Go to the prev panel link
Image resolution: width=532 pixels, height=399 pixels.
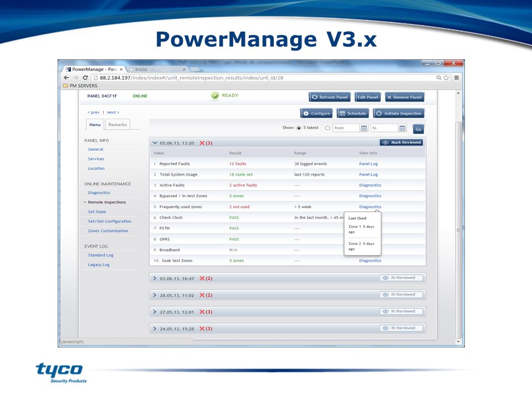tap(94, 112)
